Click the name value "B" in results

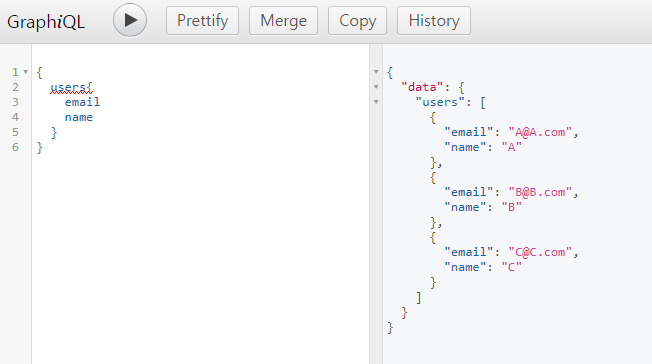click(x=511, y=207)
